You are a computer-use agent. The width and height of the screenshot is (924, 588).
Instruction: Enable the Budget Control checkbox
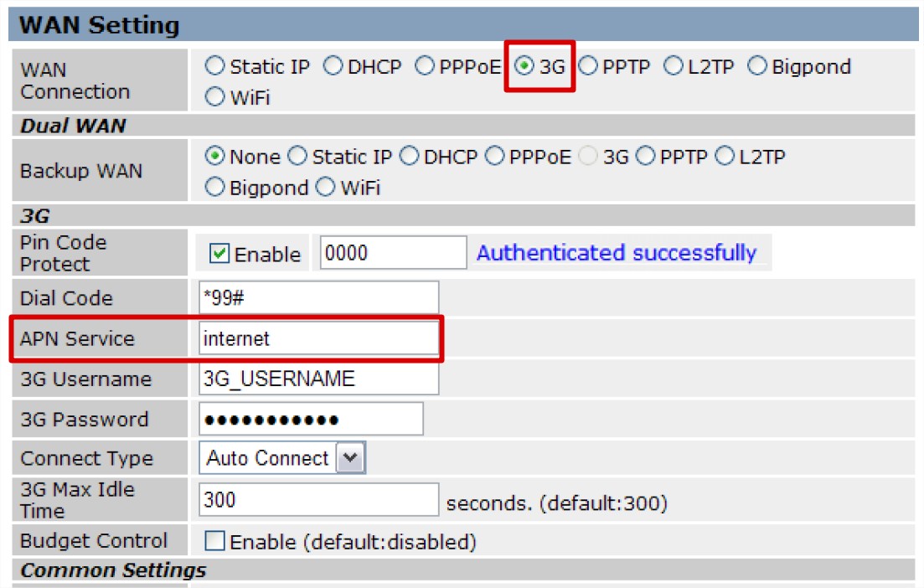click(x=215, y=542)
